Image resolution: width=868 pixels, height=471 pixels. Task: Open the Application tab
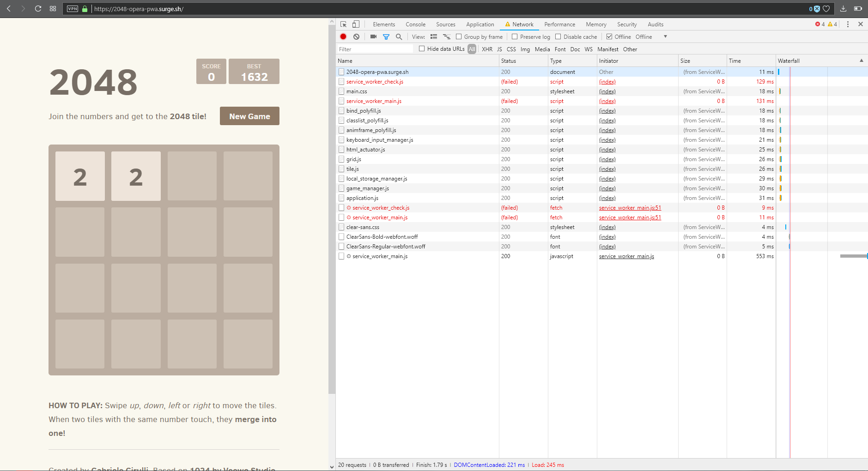coord(480,24)
